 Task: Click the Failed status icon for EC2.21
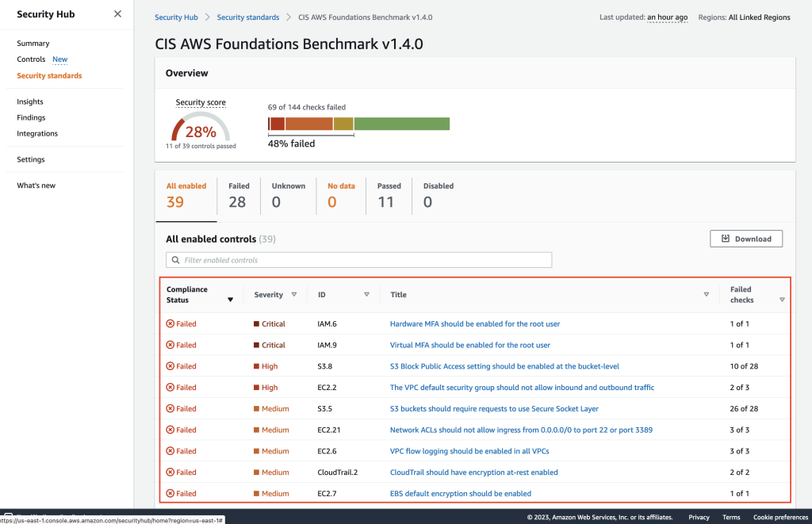tap(170, 430)
